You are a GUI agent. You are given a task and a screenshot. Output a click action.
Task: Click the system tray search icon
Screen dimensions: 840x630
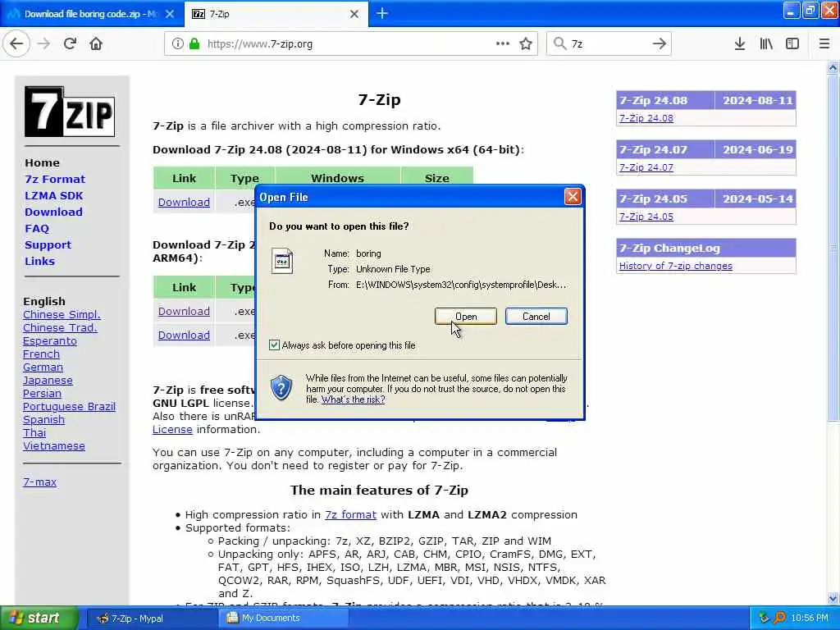click(780, 618)
